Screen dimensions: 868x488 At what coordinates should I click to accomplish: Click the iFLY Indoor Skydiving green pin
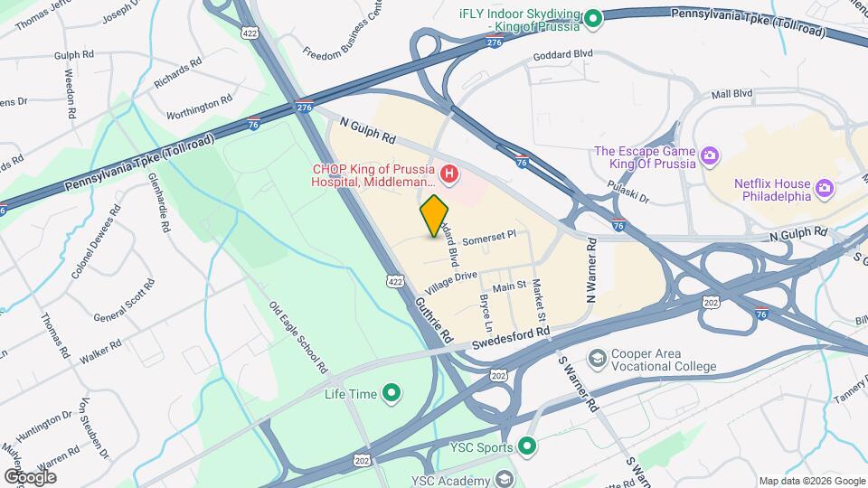tap(593, 19)
